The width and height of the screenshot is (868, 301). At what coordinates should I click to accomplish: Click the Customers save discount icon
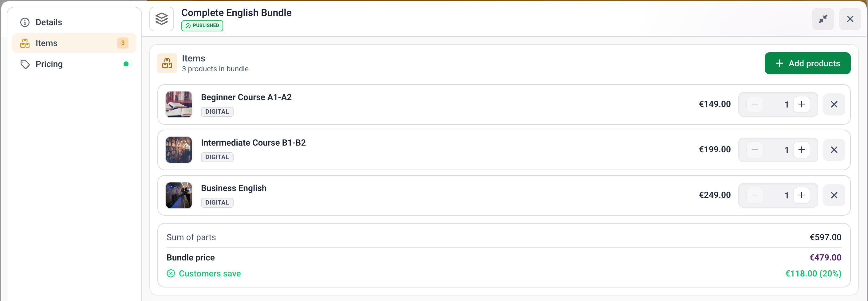tap(171, 273)
